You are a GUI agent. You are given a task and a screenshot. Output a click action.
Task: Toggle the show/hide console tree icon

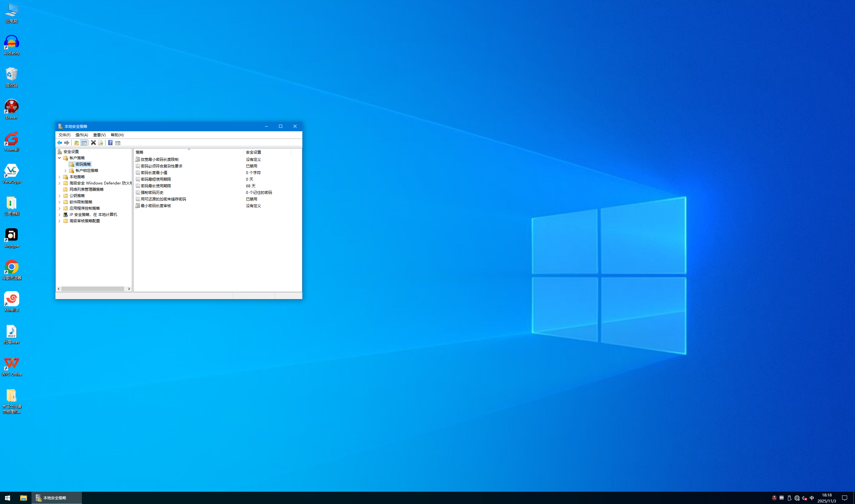click(84, 143)
